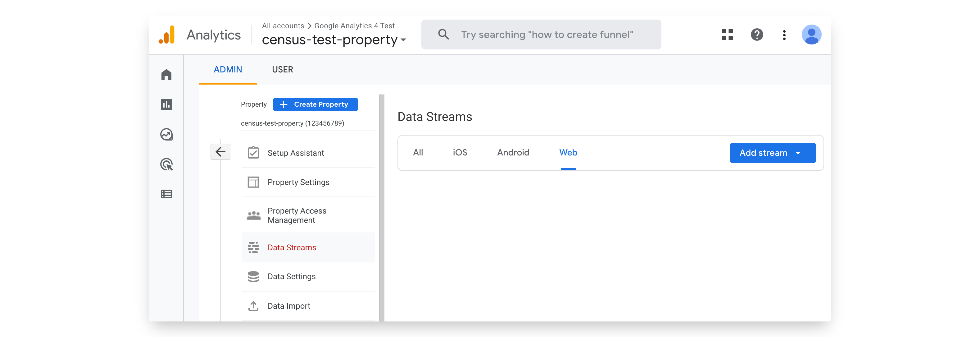Expand the census-test-property account selector

pos(333,39)
